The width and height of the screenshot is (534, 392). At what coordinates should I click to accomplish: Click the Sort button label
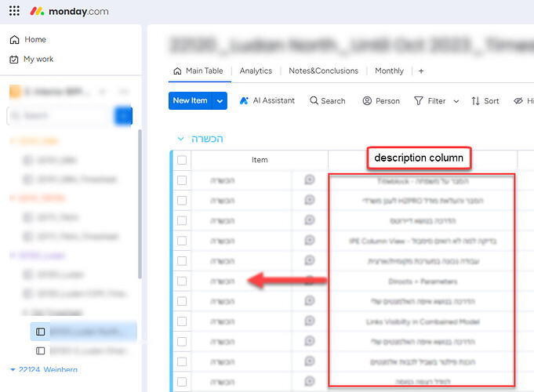click(492, 101)
